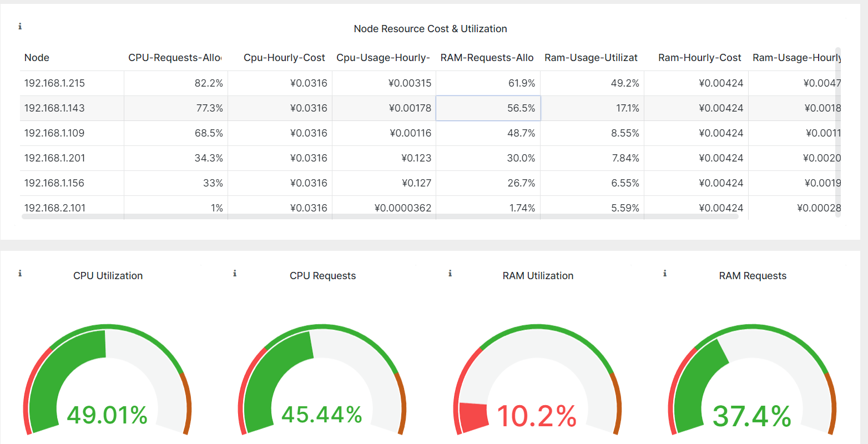Click the table's vertical scrollbar
The image size is (868, 444).
coord(838,132)
